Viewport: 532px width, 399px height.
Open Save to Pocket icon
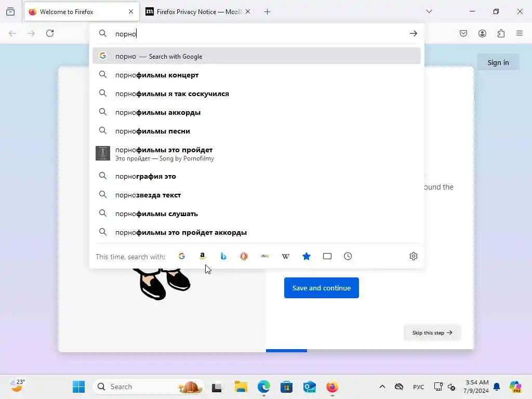click(463, 33)
